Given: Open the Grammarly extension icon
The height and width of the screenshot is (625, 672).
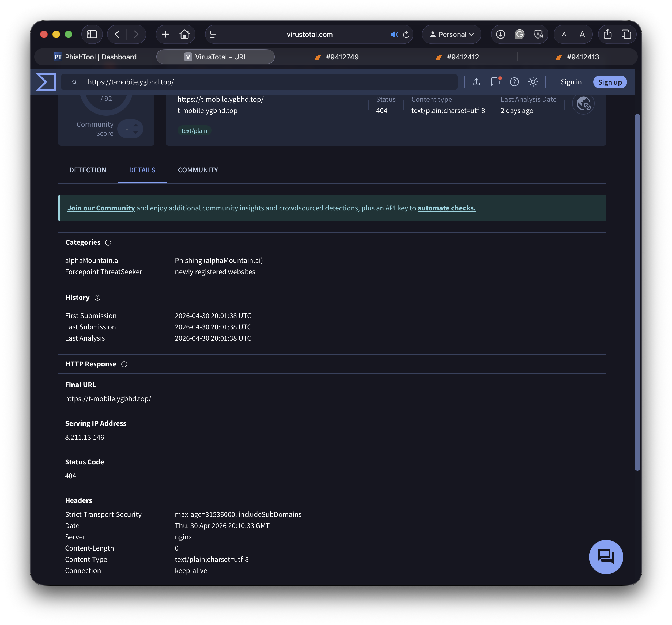Looking at the screenshot, I should (519, 34).
